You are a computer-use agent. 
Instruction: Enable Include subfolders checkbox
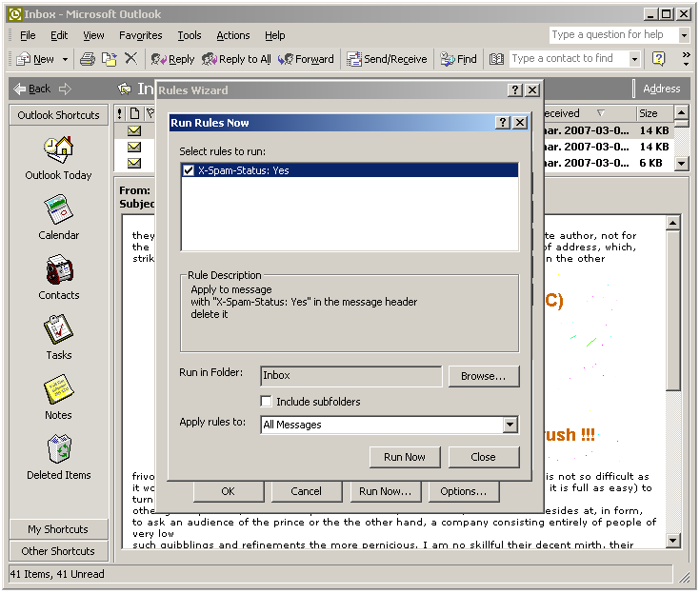point(266,401)
